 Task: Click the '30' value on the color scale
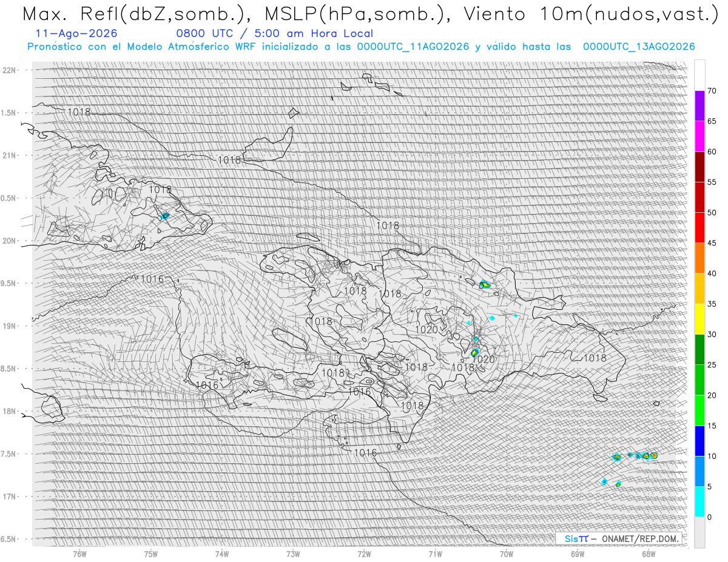(712, 334)
